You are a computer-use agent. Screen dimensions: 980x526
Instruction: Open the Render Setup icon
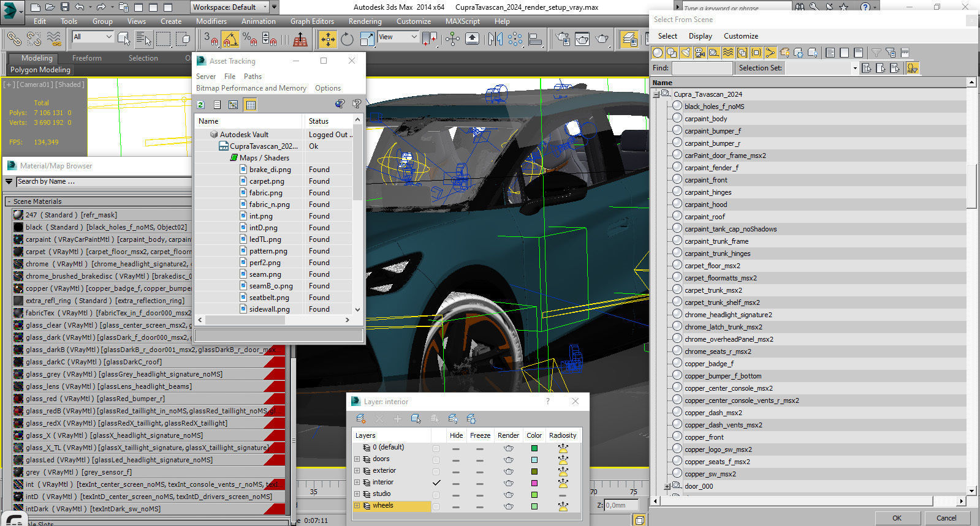[x=563, y=39]
